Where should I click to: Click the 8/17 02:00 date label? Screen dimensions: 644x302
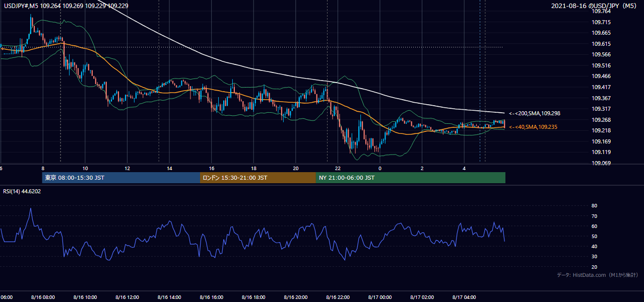[x=422, y=297]
